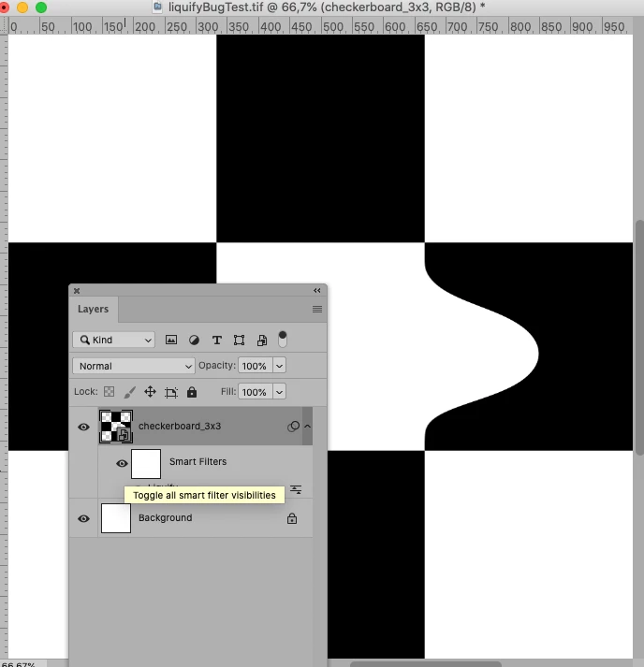Lock position move icon
644x667 pixels.
(151, 391)
